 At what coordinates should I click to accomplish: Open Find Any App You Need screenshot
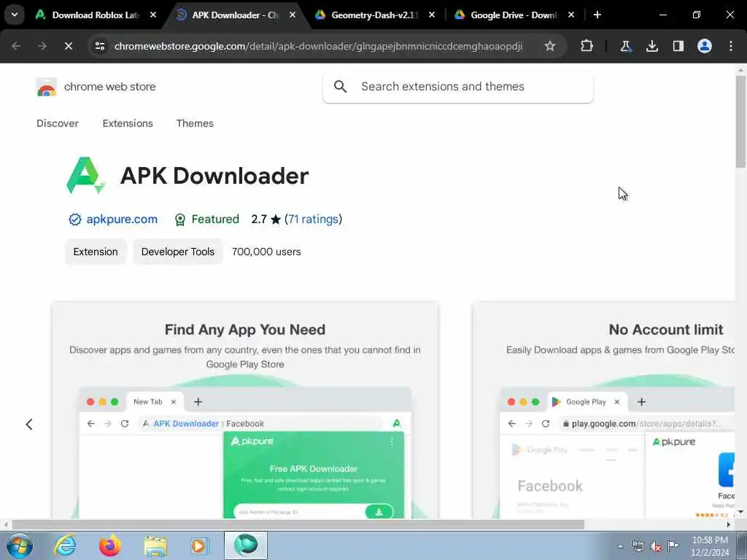click(x=245, y=411)
